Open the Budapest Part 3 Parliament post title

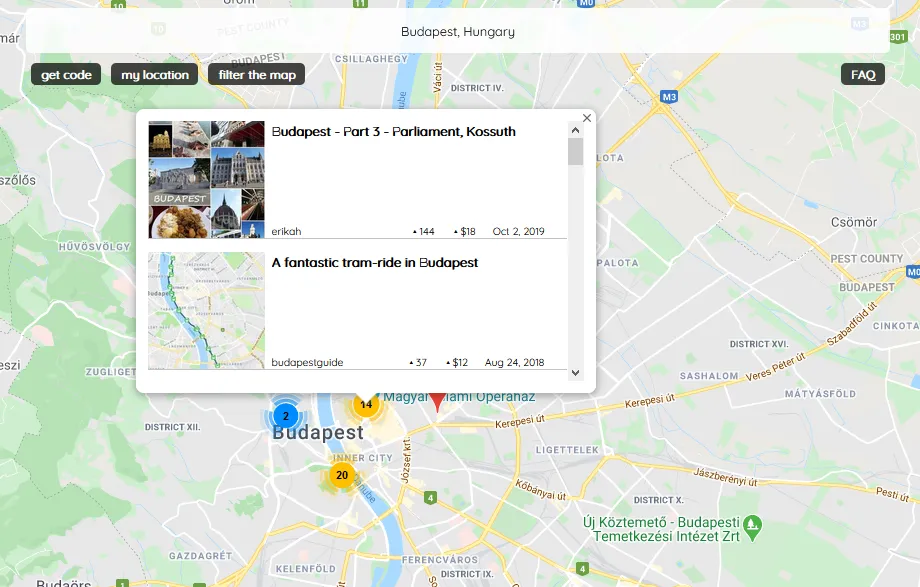[x=394, y=131]
